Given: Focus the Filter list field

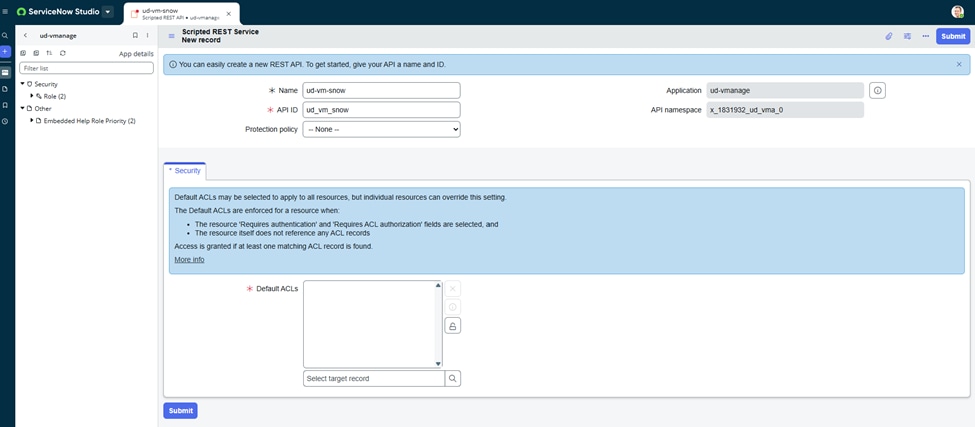Looking at the screenshot, I should click(x=86, y=68).
